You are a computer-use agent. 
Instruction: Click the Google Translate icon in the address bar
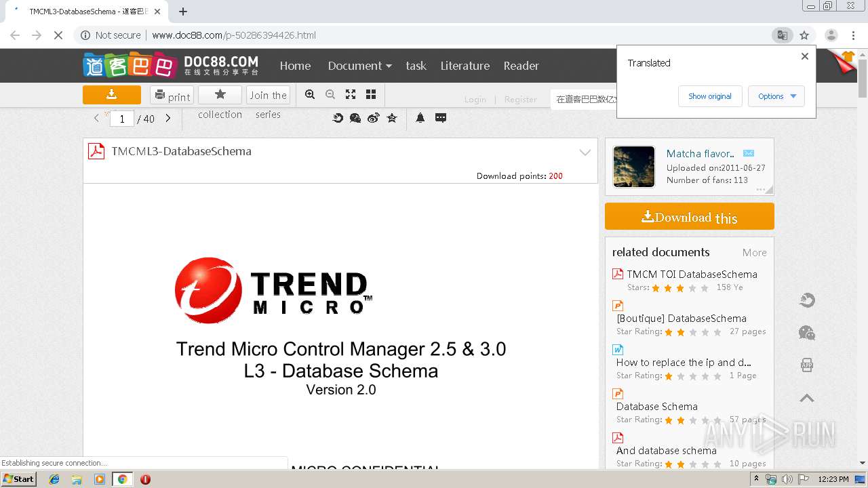[x=783, y=35]
